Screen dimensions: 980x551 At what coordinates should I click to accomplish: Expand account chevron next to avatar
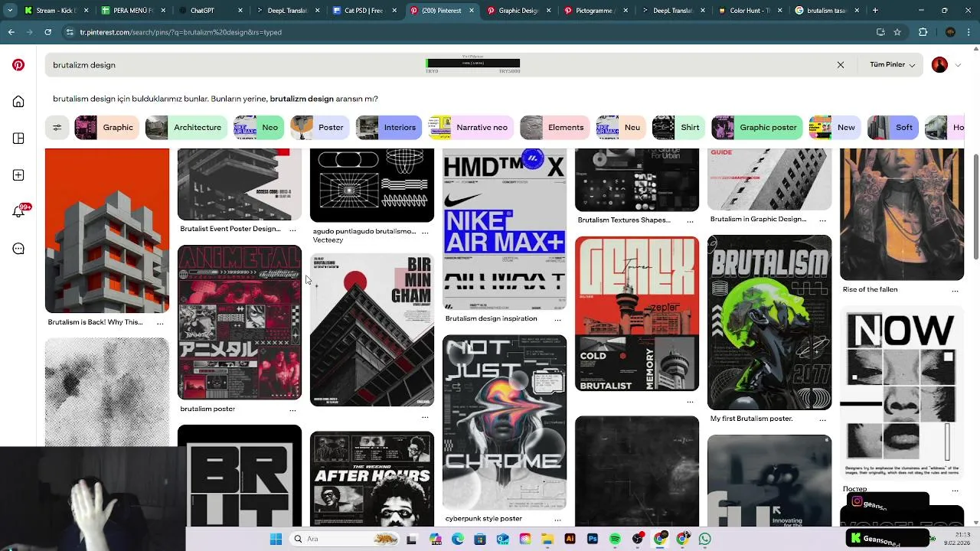pyautogui.click(x=958, y=65)
